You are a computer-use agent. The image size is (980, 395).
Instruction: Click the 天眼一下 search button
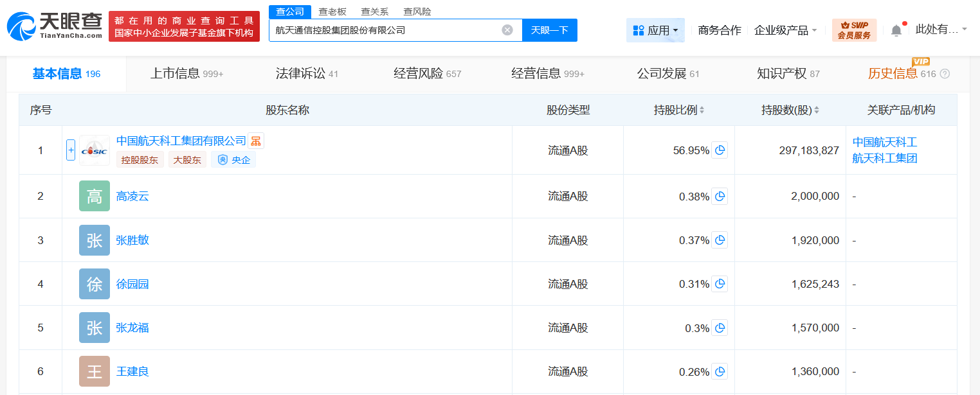(x=549, y=30)
